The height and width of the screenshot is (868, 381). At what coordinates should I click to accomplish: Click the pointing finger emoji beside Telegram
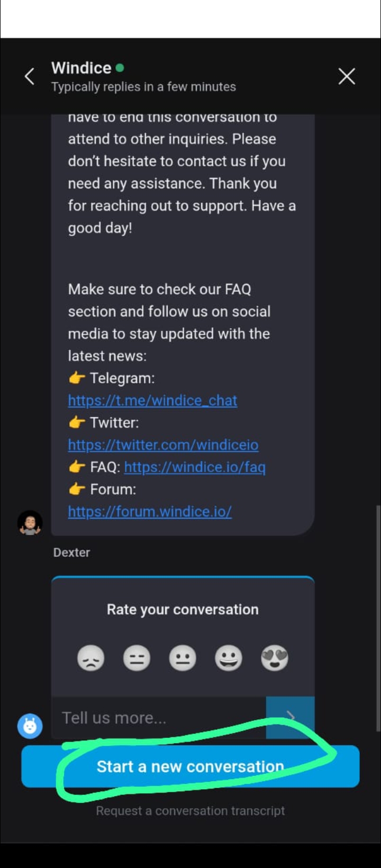pyautogui.click(x=76, y=378)
